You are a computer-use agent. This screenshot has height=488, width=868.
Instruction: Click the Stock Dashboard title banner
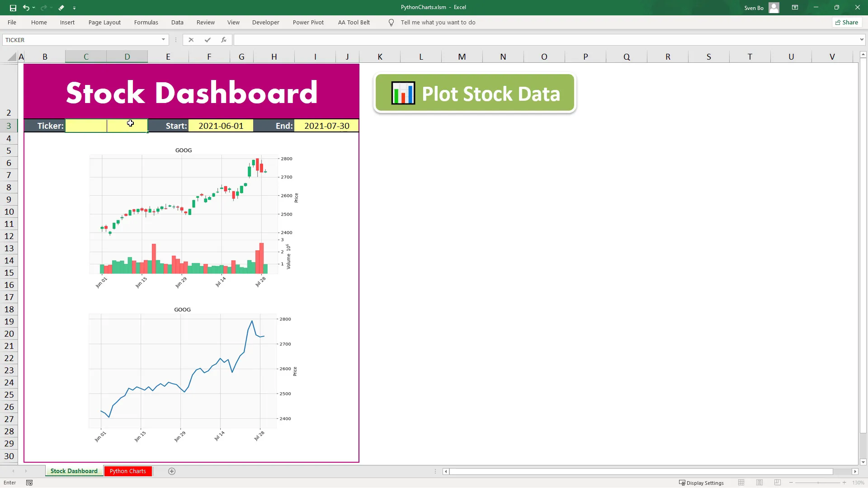pos(192,92)
